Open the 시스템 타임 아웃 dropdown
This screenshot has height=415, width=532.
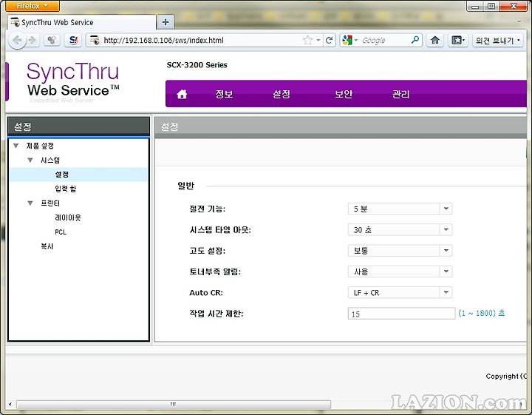(x=400, y=229)
